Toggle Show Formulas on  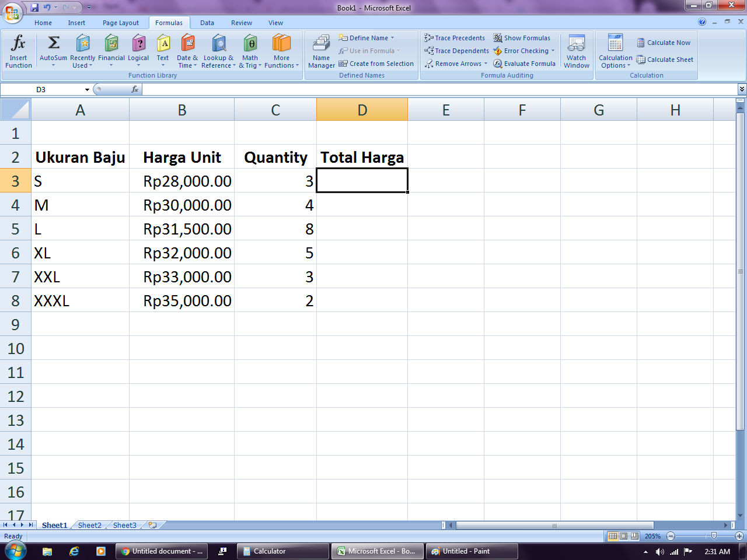click(x=522, y=37)
